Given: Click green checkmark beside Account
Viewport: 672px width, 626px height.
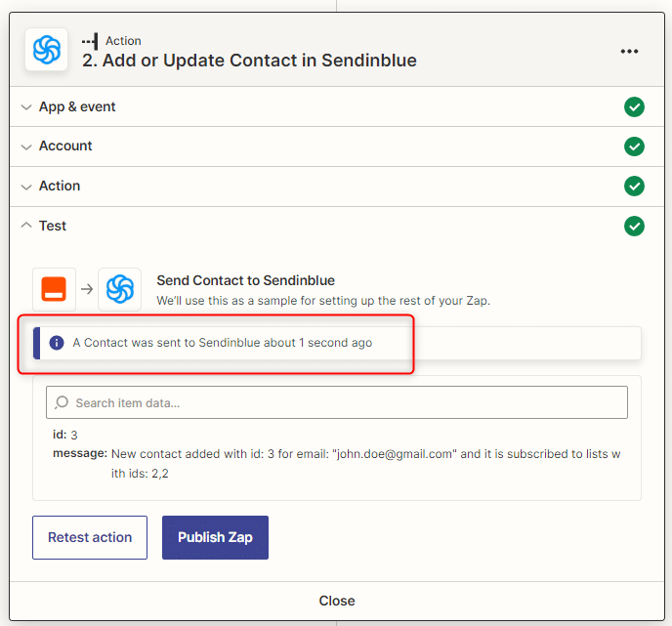Looking at the screenshot, I should pos(634,146).
